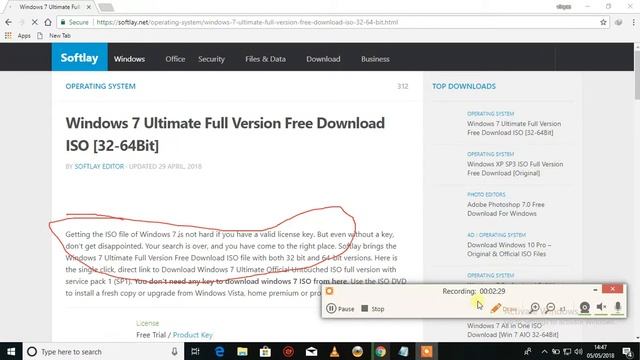
Task: Switch to Chrome in taskbar
Action: (380, 351)
